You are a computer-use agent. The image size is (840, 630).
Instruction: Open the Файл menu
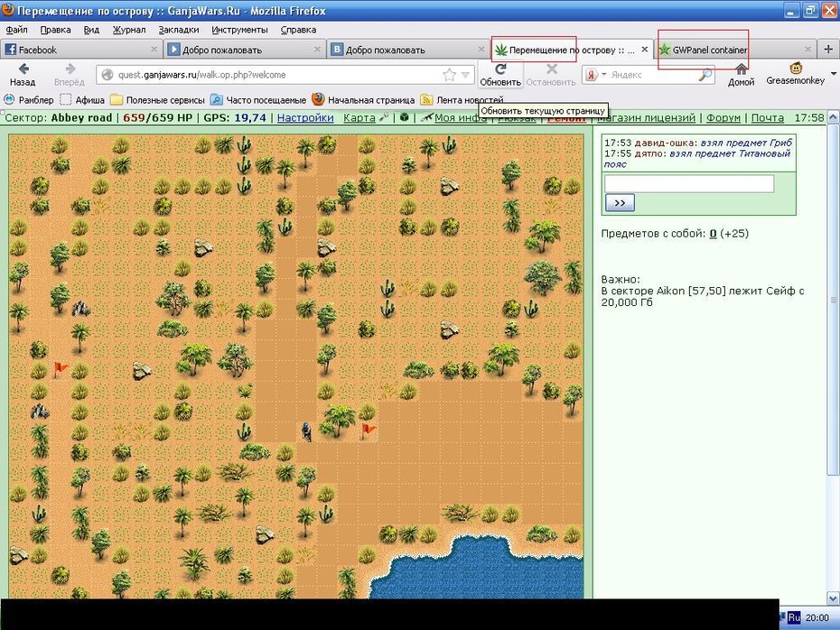(x=16, y=30)
